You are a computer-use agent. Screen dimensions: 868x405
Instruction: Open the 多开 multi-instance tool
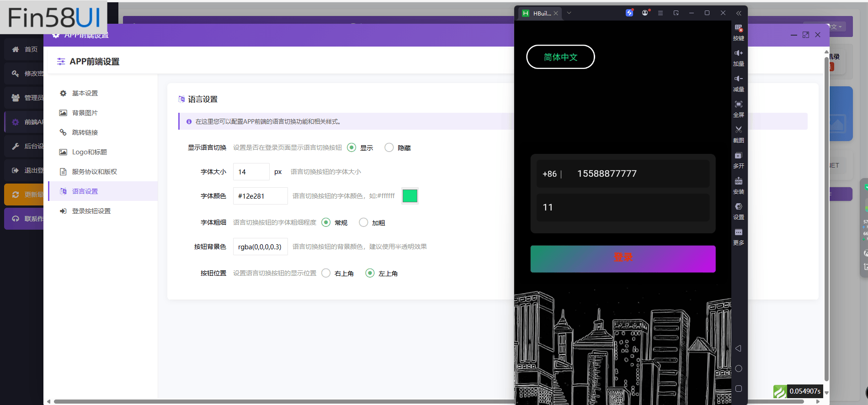click(x=738, y=160)
